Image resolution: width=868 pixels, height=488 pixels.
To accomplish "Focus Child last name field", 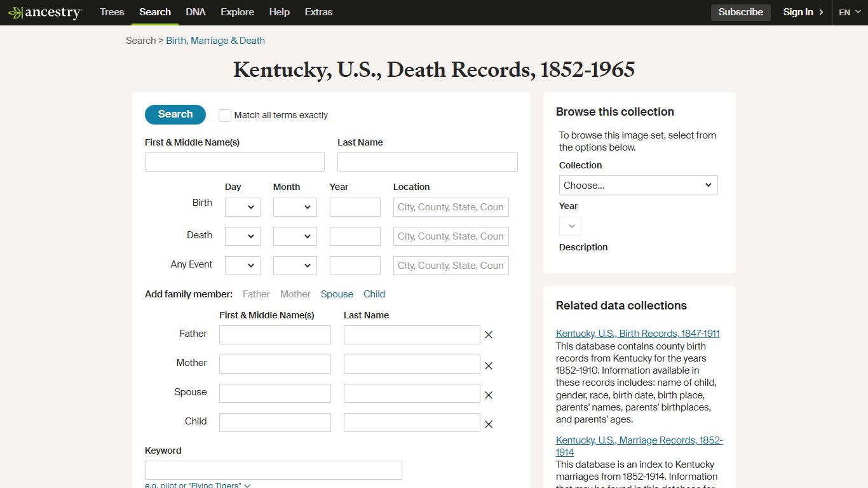I will (412, 423).
